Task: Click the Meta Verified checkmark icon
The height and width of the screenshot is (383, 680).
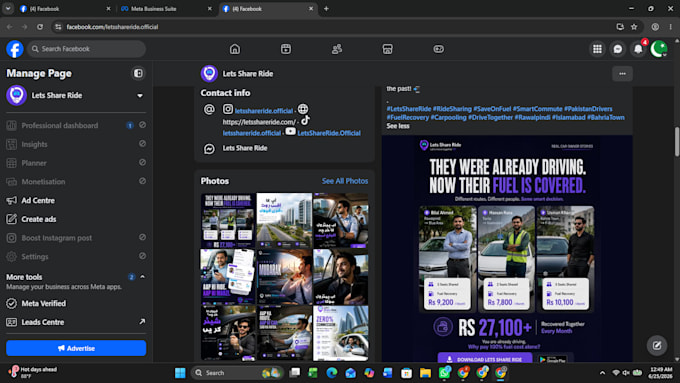Action: 11,303
